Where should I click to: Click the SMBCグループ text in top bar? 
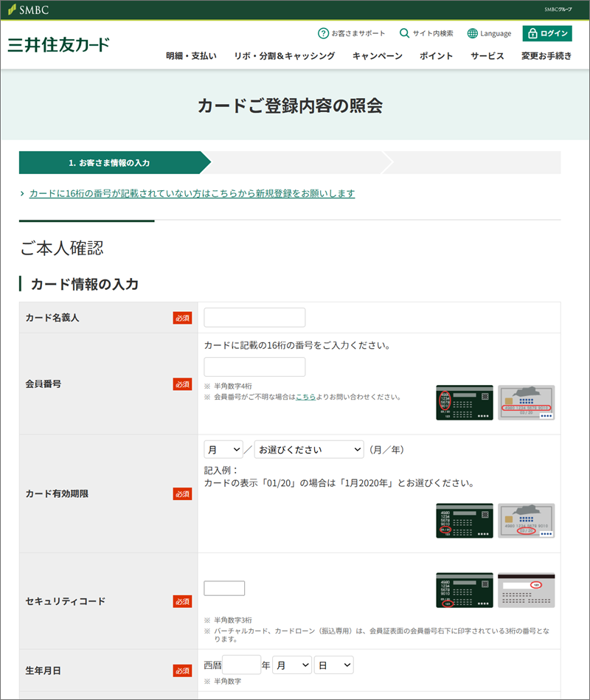pos(558,10)
